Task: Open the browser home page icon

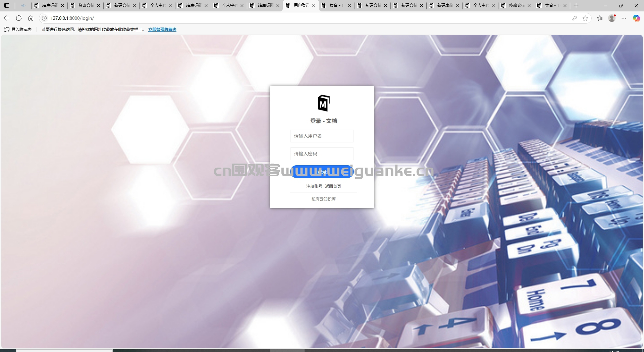Action: (31, 18)
